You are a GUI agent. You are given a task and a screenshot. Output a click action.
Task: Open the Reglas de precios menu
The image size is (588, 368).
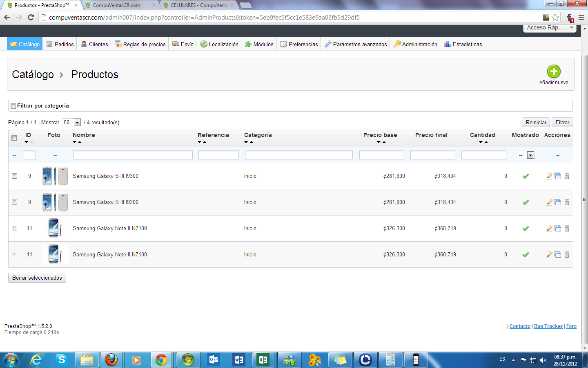coord(140,44)
